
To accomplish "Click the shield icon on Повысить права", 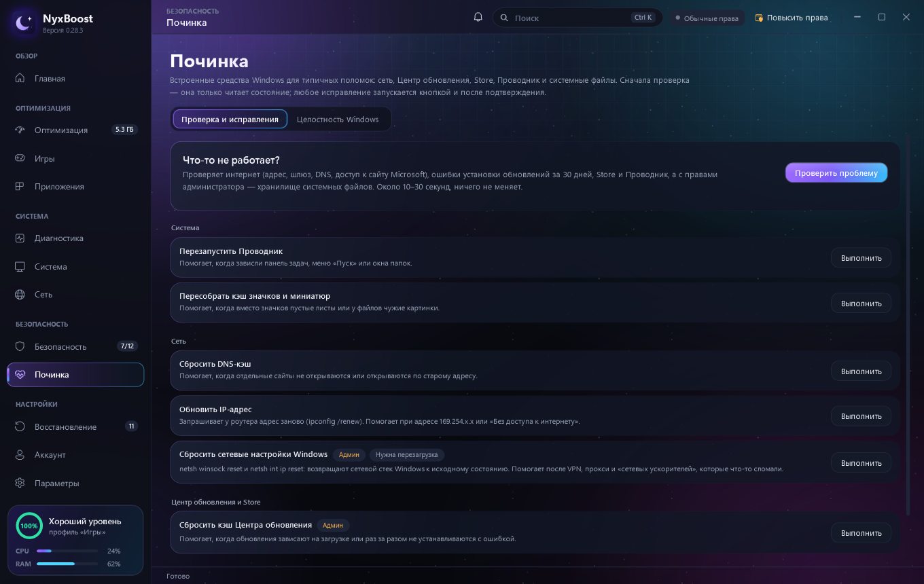I will pyautogui.click(x=759, y=18).
